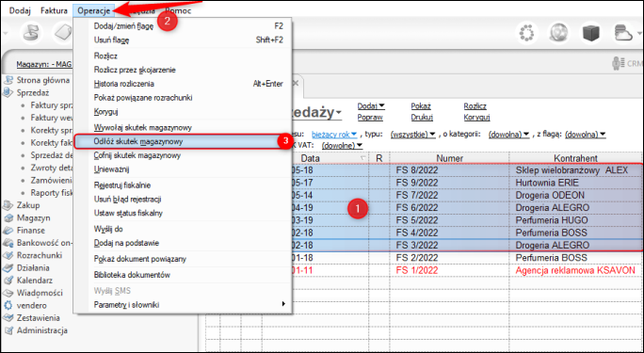This screenshot has width=644, height=353.
Task: Click the Bankowość on-line icon
Action: click(8, 243)
